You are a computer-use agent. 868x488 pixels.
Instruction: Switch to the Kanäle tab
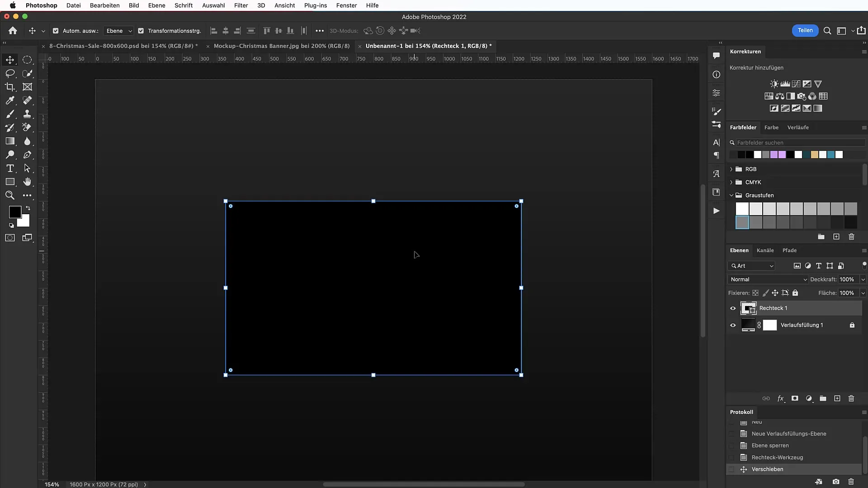point(765,250)
